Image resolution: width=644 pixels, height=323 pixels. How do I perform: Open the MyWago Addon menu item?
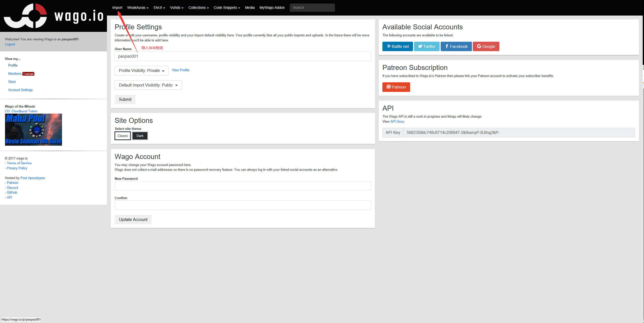coord(272,8)
